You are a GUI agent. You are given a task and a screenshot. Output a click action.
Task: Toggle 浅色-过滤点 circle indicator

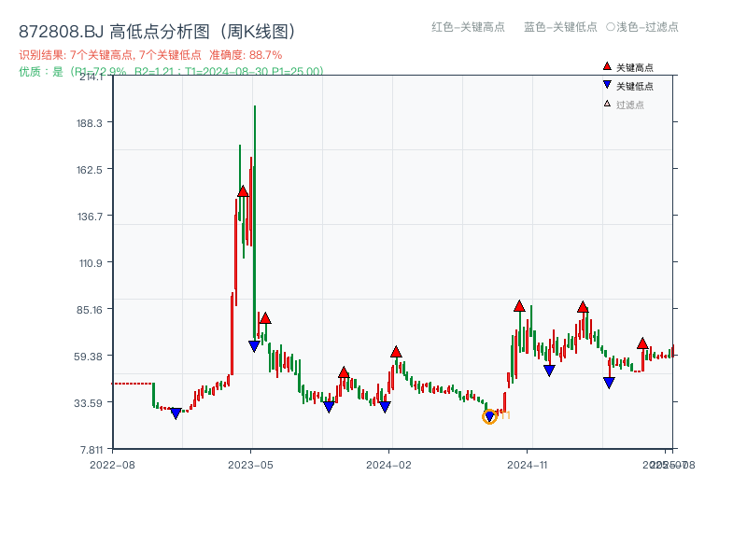[x=642, y=28]
